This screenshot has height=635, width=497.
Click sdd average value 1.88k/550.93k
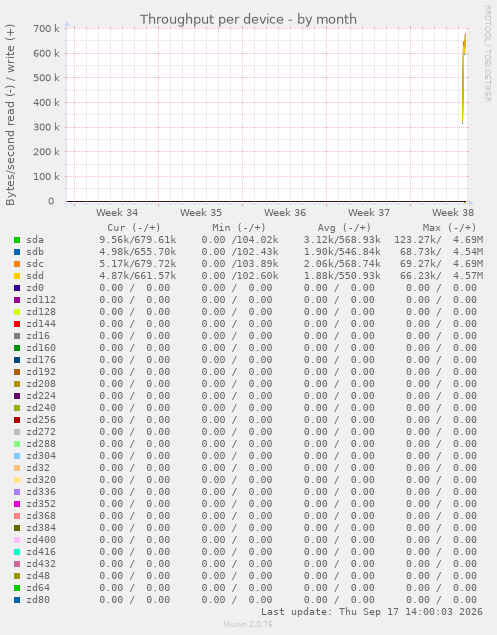click(342, 276)
